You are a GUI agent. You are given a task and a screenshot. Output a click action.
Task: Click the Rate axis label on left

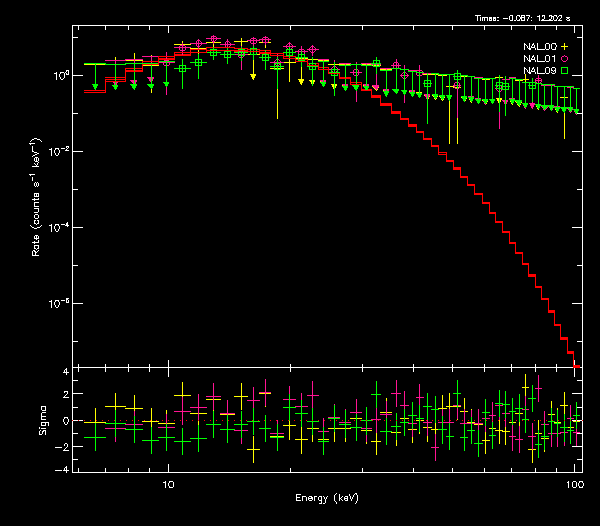[x=37, y=196]
